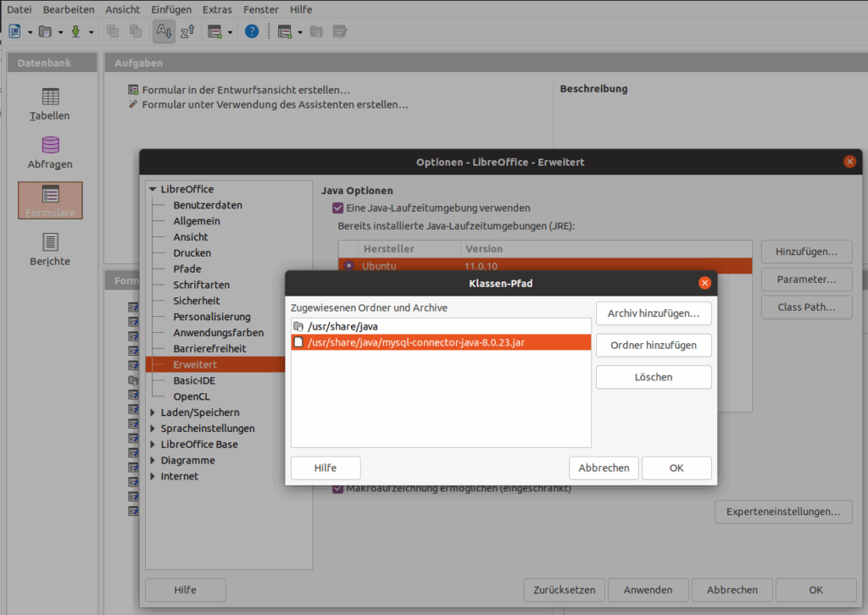
Task: Click Abbrechen in Klassen-Pfad dialog
Action: (604, 468)
